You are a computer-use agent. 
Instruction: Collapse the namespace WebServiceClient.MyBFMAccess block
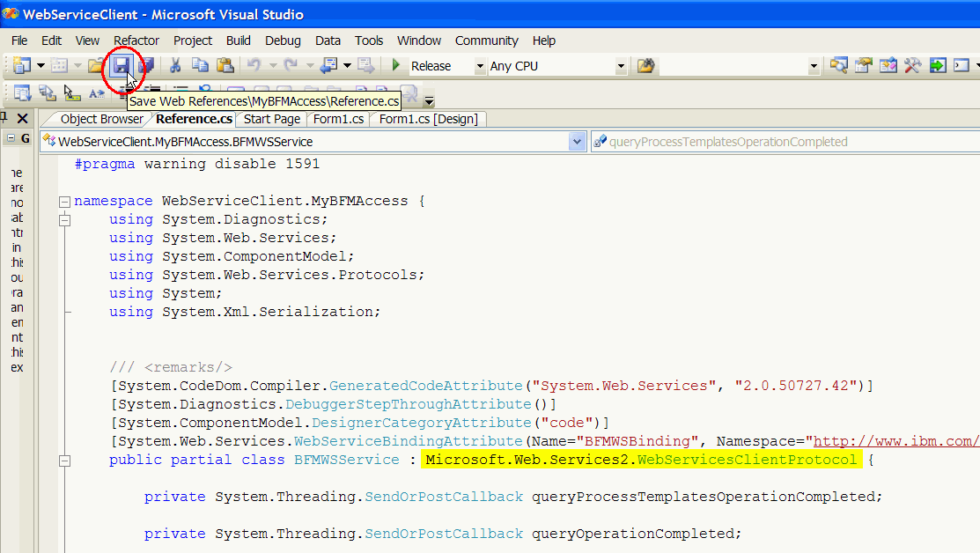tap(64, 202)
